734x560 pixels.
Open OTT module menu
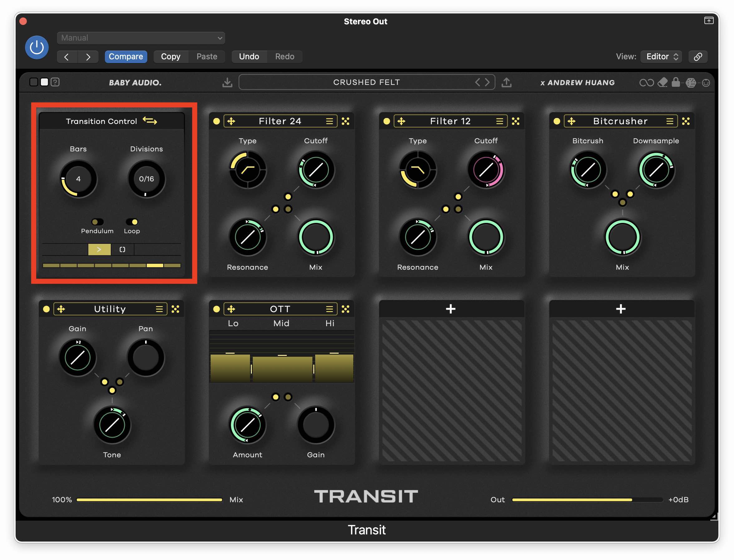tap(330, 309)
